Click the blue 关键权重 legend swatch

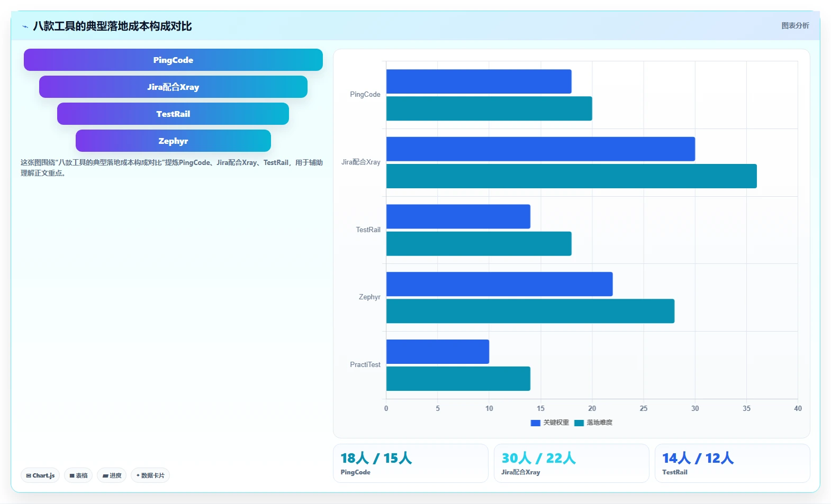tap(535, 423)
